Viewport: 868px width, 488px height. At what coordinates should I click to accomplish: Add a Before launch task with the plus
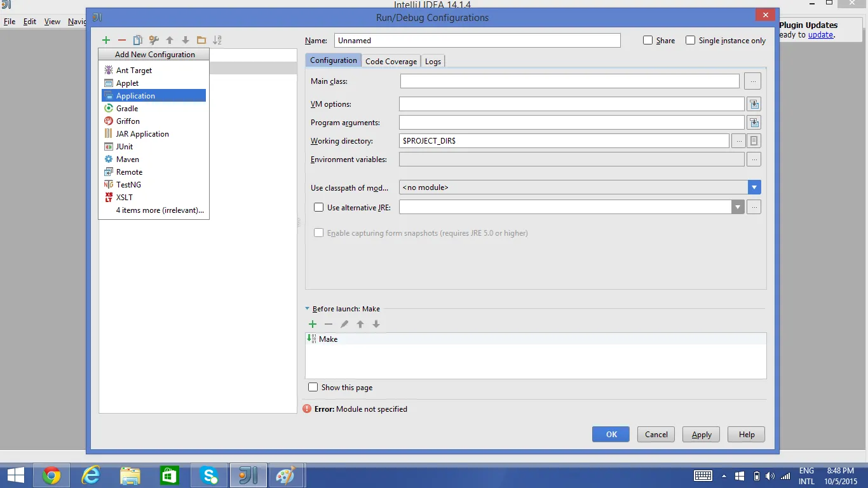click(313, 324)
